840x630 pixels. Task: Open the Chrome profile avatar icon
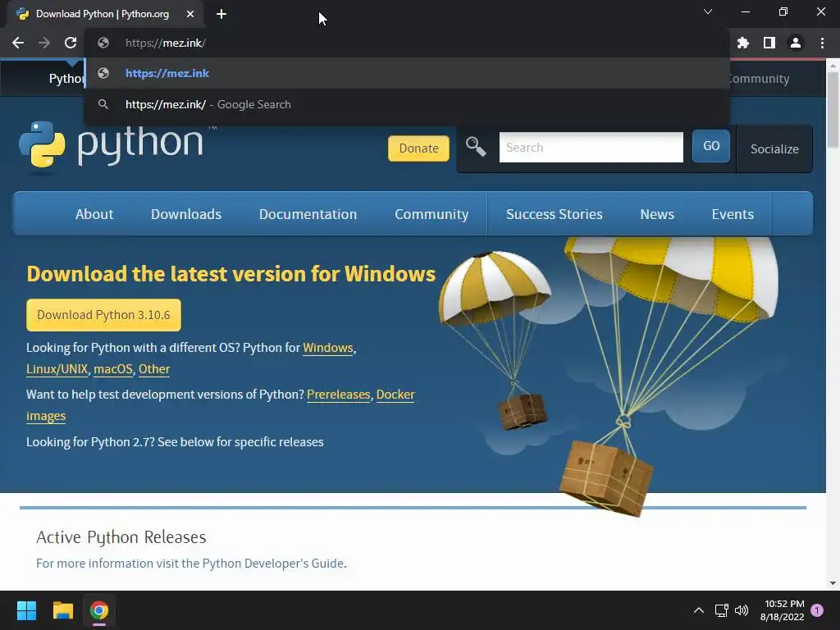coord(796,43)
